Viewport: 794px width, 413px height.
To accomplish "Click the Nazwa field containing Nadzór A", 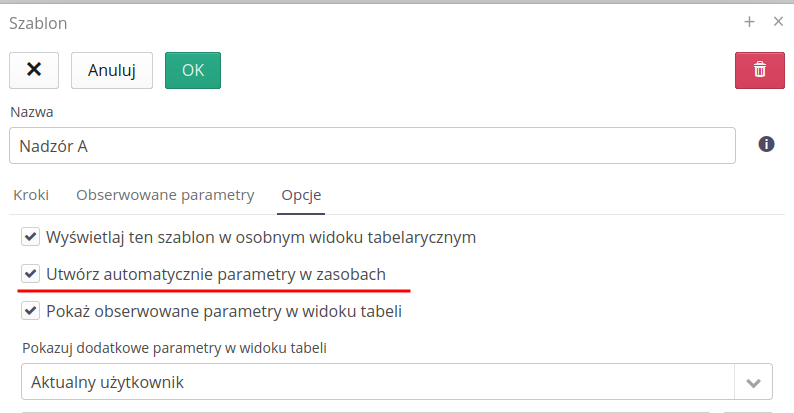I will pyautogui.click(x=372, y=145).
